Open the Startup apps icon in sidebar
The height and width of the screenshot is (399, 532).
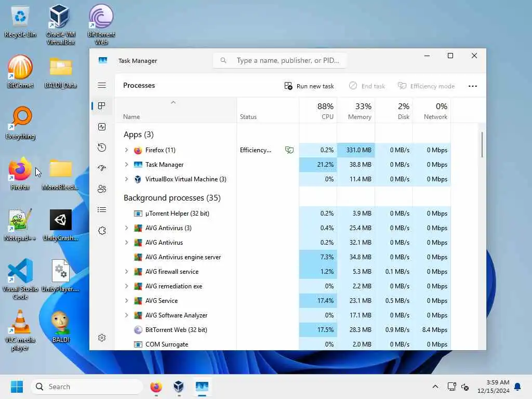pos(102,168)
